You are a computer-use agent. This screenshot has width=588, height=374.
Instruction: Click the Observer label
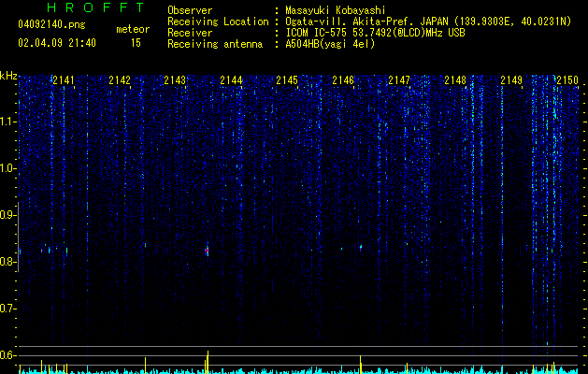190,10
